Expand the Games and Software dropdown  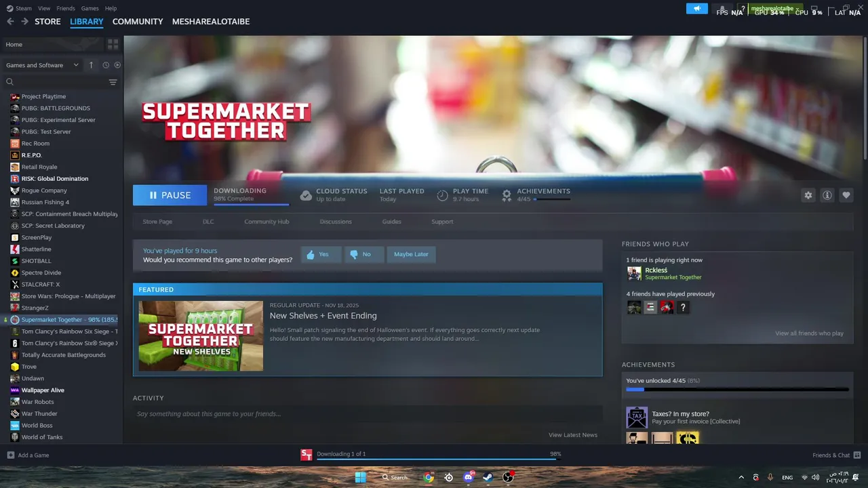click(x=42, y=65)
